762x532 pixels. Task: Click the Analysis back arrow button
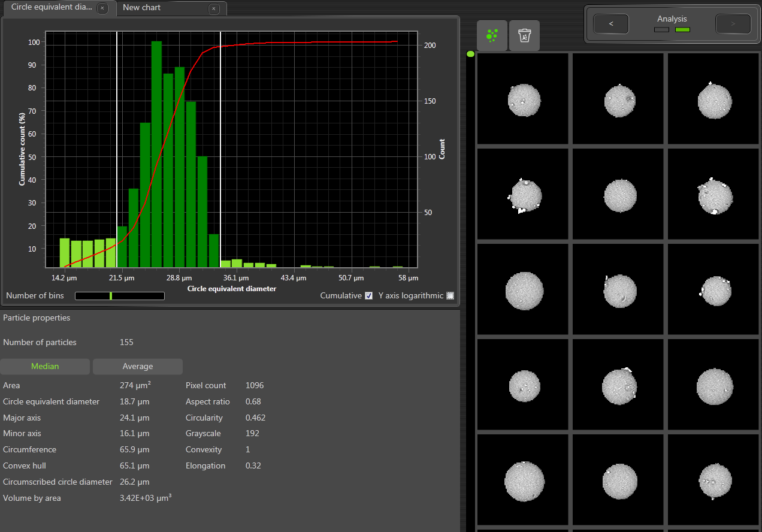610,23
